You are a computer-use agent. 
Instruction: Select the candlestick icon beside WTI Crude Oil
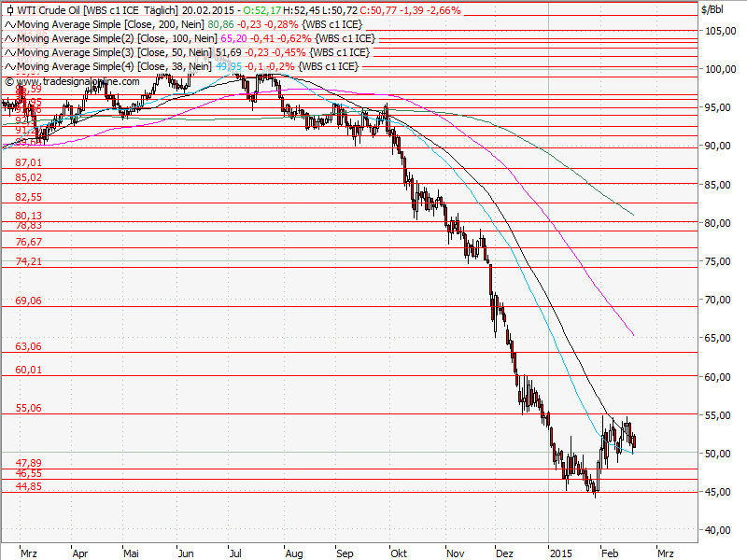coord(8,12)
